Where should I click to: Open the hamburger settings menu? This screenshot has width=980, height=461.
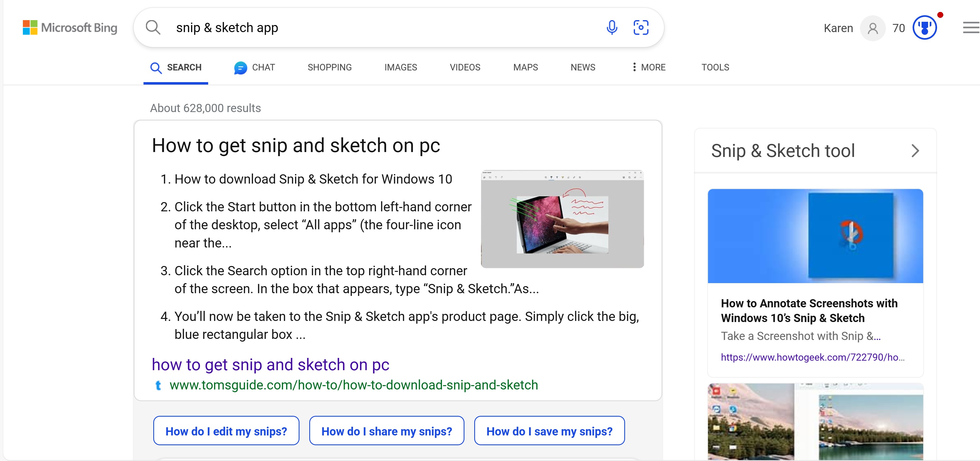(x=971, y=27)
